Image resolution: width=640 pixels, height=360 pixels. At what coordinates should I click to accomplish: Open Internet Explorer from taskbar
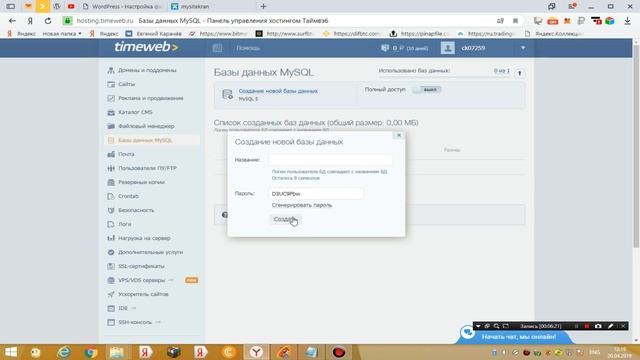tap(63, 352)
